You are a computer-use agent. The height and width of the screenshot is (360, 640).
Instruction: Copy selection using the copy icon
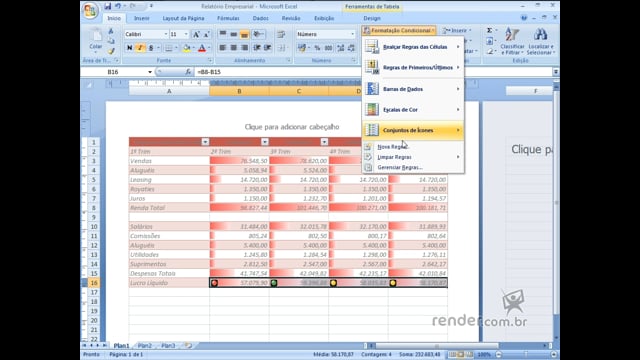111,41
